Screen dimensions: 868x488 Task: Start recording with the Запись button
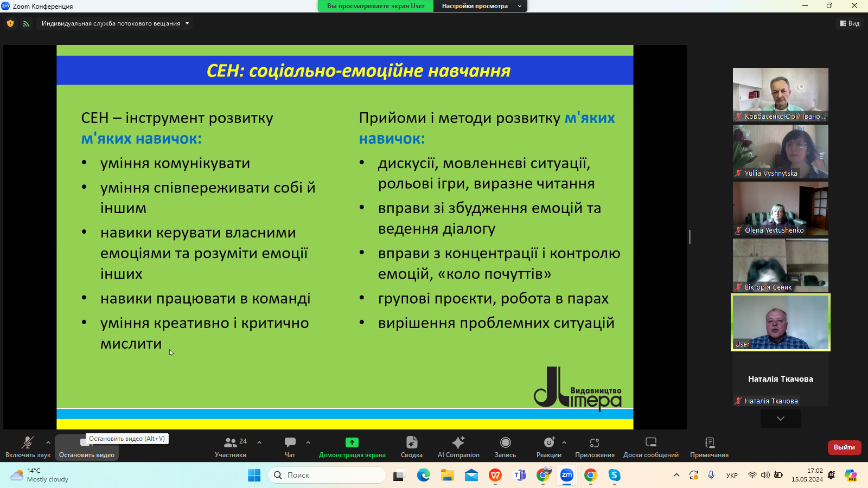[505, 443]
